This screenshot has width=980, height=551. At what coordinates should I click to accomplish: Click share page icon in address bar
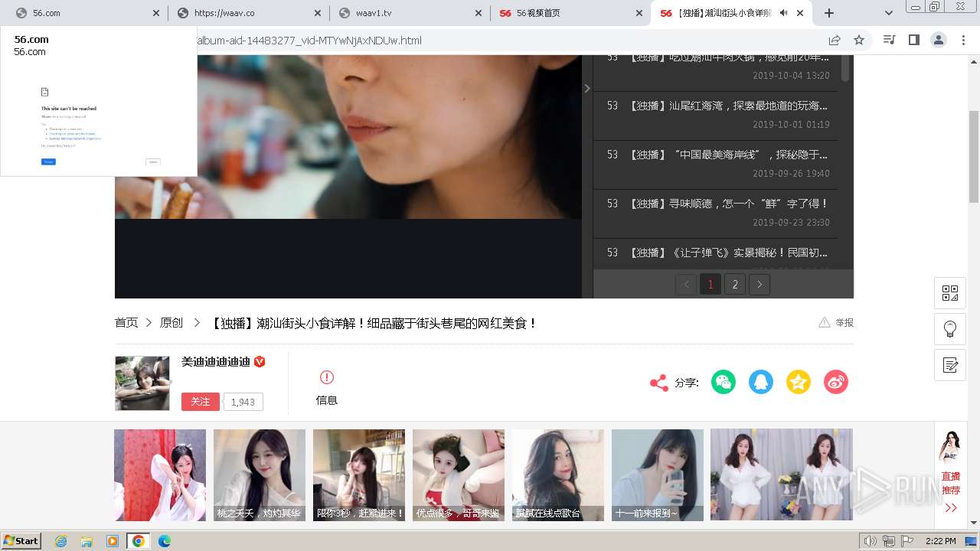[835, 40]
